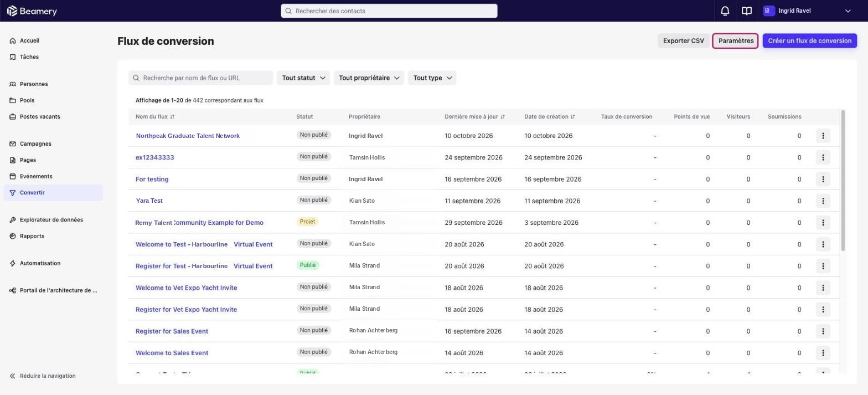The height and width of the screenshot is (395, 868).
Task: Open actions menu for Yara Test row
Action: point(823,201)
